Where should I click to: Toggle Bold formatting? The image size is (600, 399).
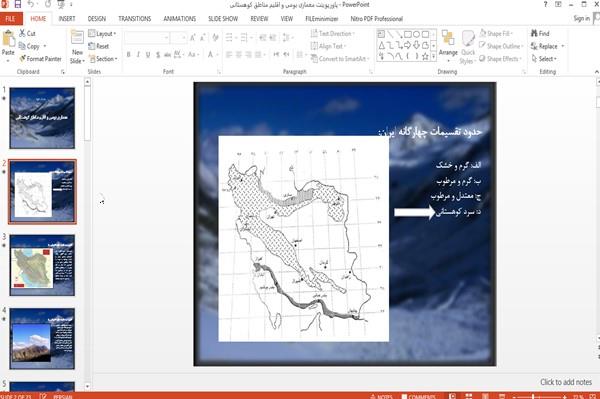129,55
